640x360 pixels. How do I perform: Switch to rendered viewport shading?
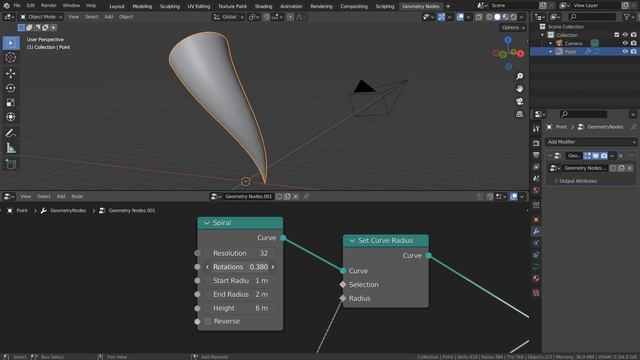click(513, 17)
